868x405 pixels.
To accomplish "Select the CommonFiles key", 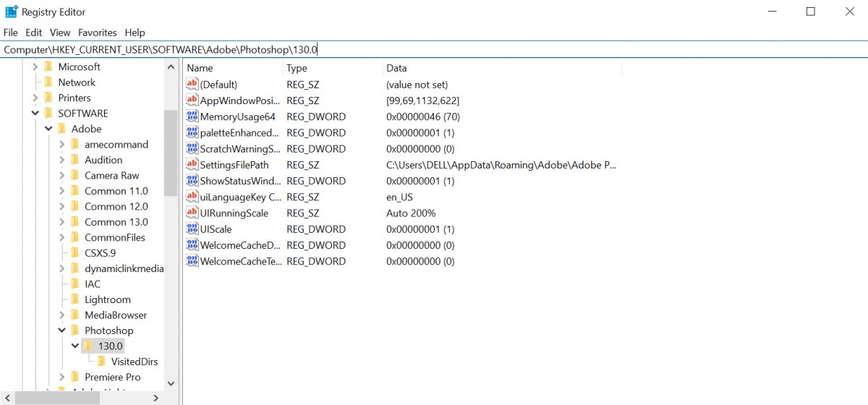I will [114, 238].
